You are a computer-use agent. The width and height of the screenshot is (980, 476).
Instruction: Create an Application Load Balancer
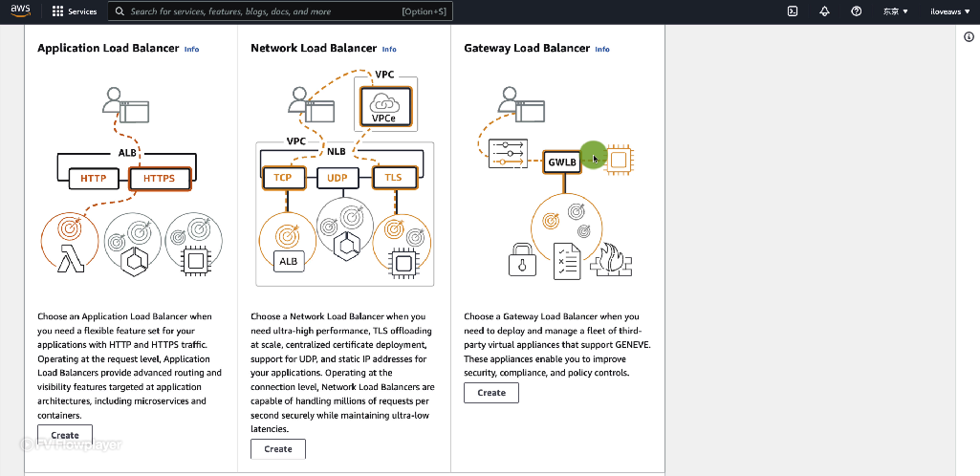(65, 435)
